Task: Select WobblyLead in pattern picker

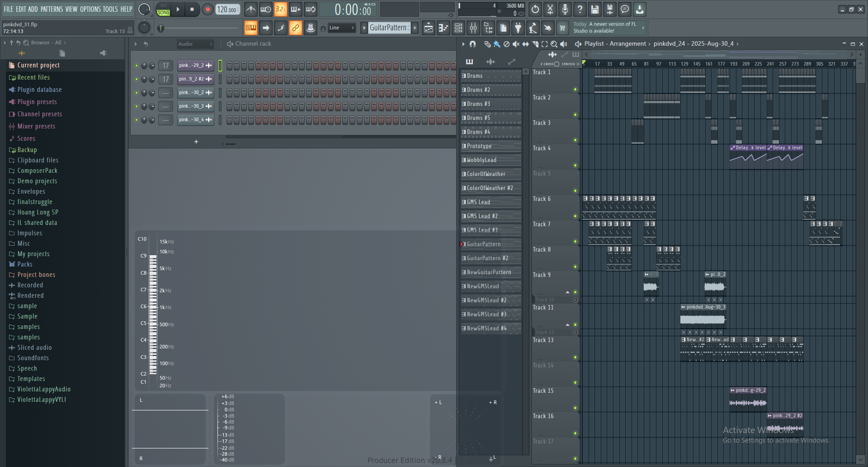Action: (x=491, y=160)
